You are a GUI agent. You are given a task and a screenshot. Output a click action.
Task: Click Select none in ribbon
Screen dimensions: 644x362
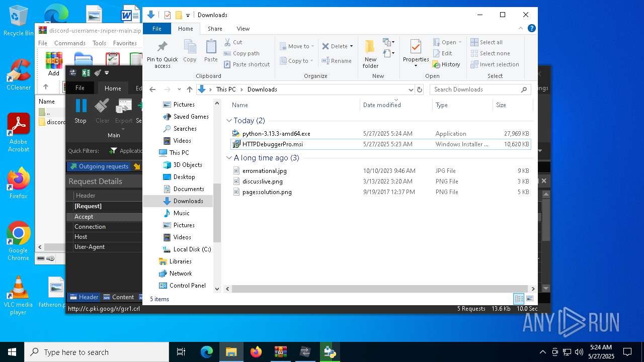pyautogui.click(x=491, y=53)
